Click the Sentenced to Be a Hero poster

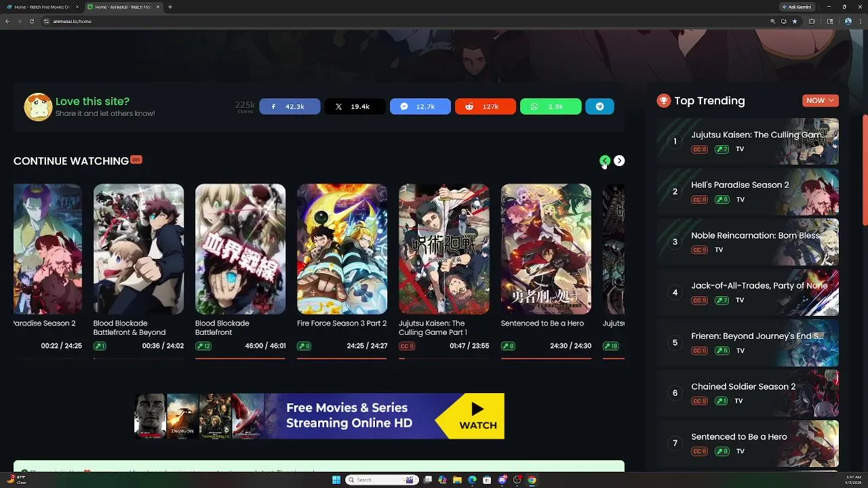546,249
